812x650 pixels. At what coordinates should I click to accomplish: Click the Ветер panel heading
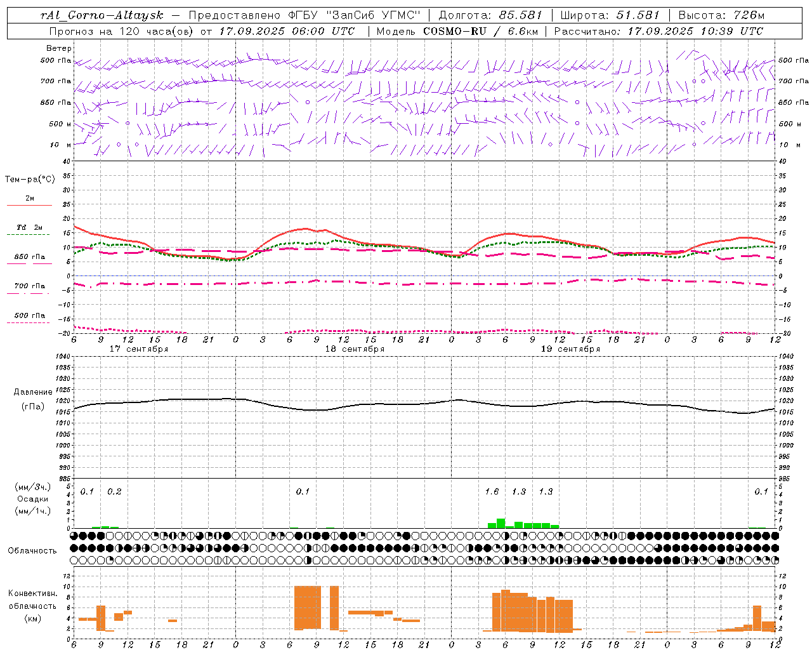(x=59, y=48)
